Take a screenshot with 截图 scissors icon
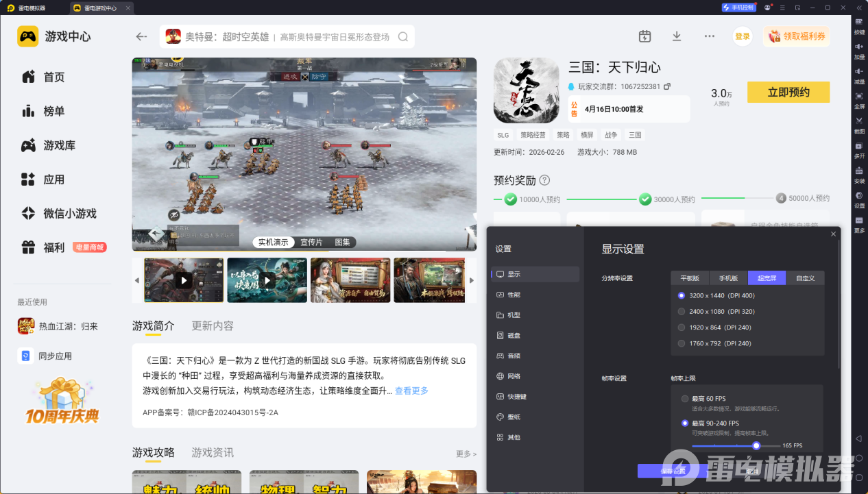Image resolution: width=868 pixels, height=494 pixels. (859, 125)
